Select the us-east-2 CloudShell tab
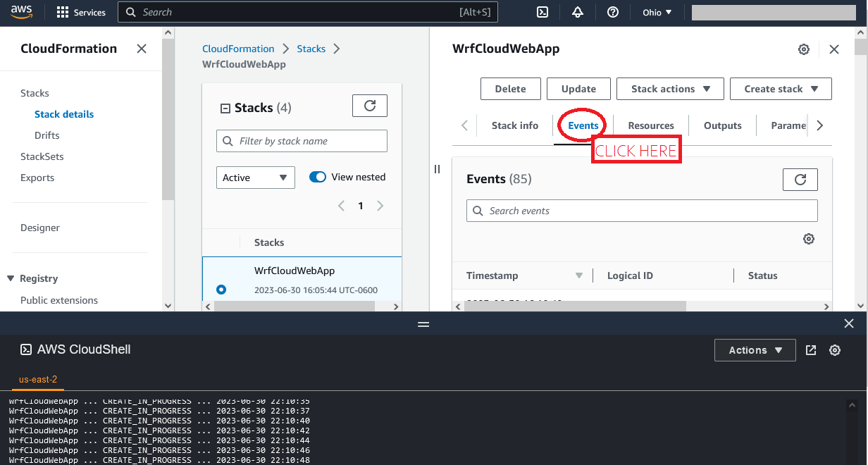The height and width of the screenshot is (465, 868). (38, 379)
